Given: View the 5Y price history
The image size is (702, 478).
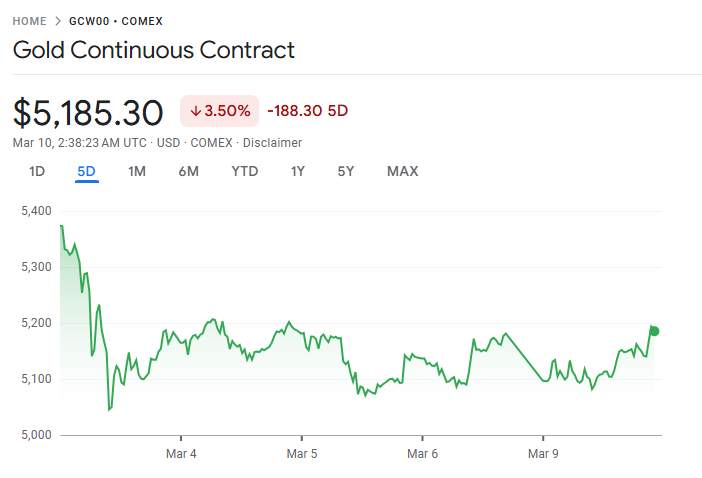Looking at the screenshot, I should (x=346, y=171).
